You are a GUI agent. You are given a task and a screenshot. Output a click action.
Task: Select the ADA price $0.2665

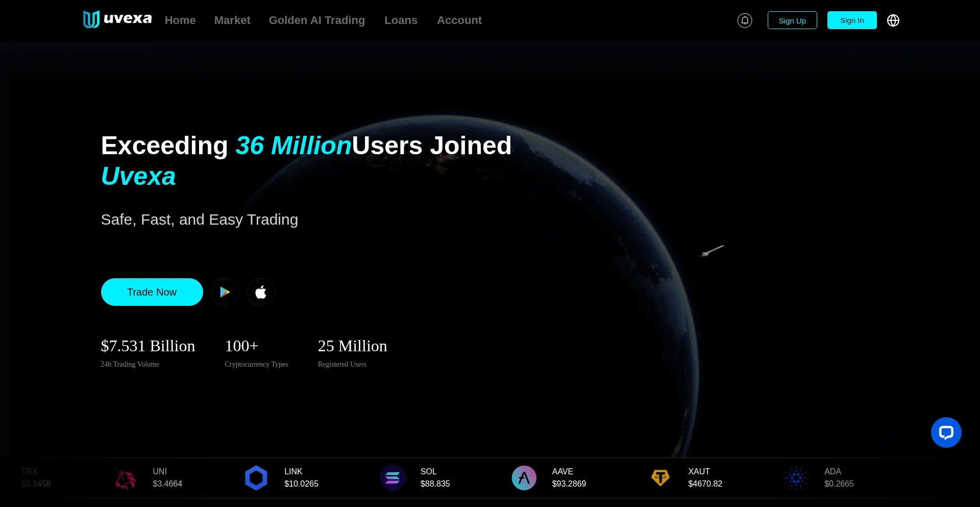(839, 484)
